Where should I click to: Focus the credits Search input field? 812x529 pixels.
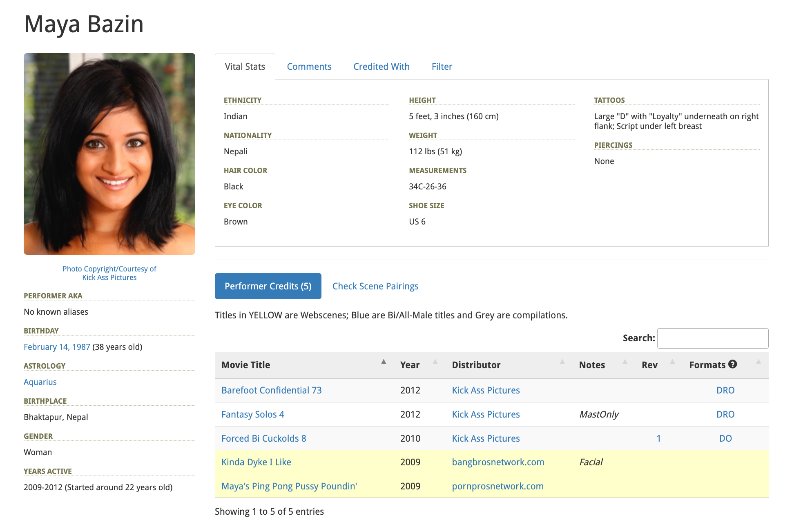pos(712,338)
